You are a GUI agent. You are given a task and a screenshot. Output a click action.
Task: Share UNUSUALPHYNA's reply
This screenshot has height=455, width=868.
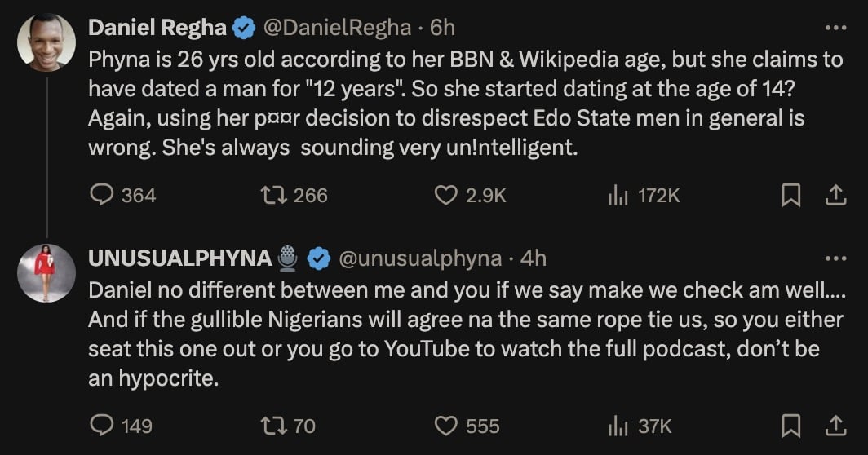pos(835,426)
